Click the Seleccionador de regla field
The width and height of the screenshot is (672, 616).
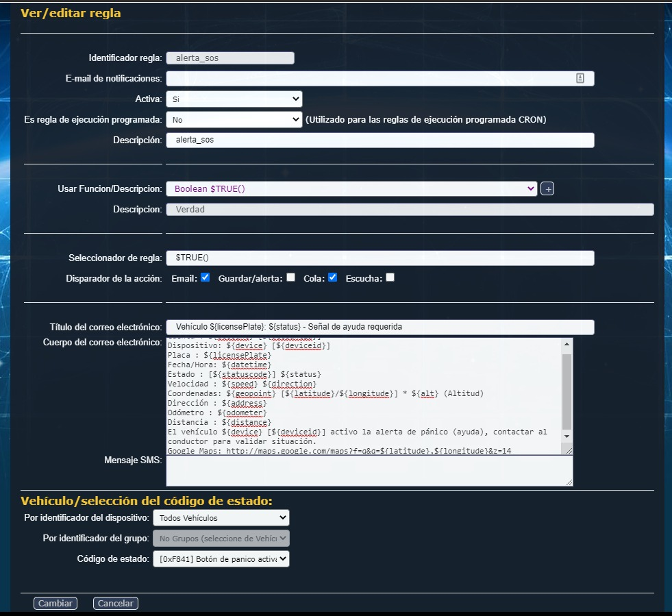pyautogui.click(x=379, y=258)
